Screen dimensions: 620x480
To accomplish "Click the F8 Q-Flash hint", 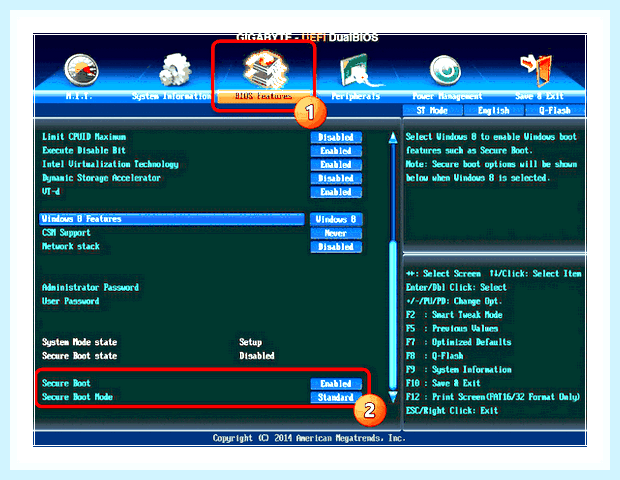I will 434,356.
